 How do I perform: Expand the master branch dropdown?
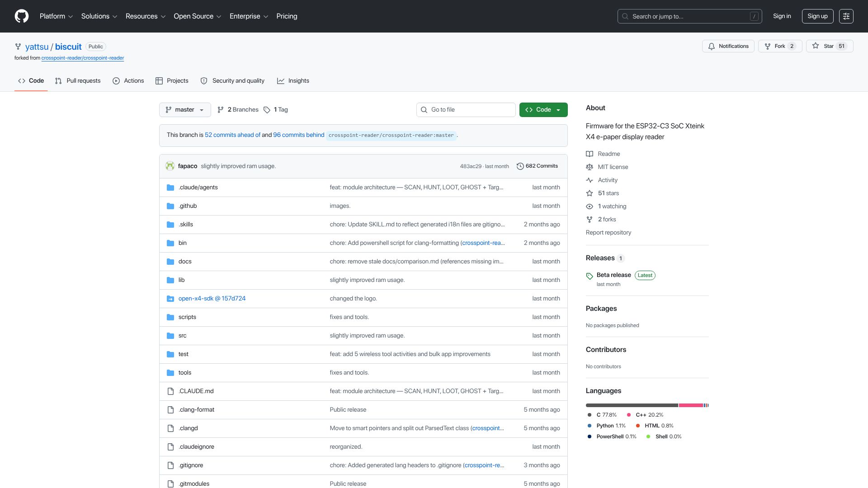185,110
